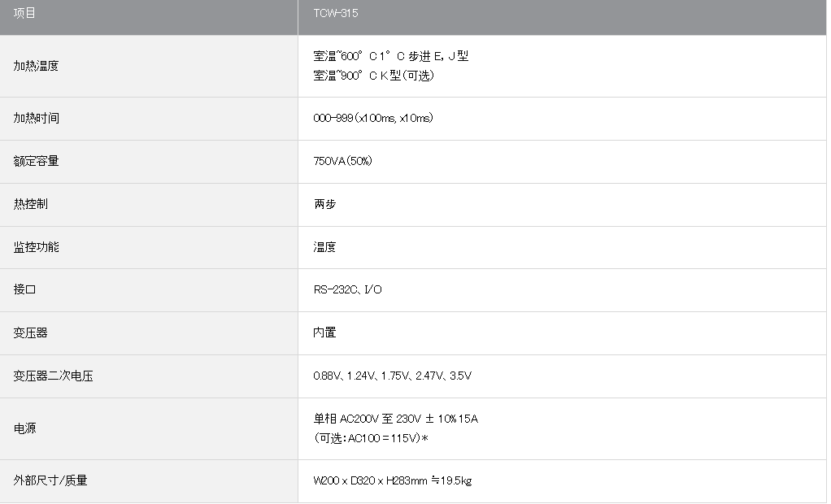Click the TCW-315 model header
The width and height of the screenshot is (831, 504).
tap(336, 14)
